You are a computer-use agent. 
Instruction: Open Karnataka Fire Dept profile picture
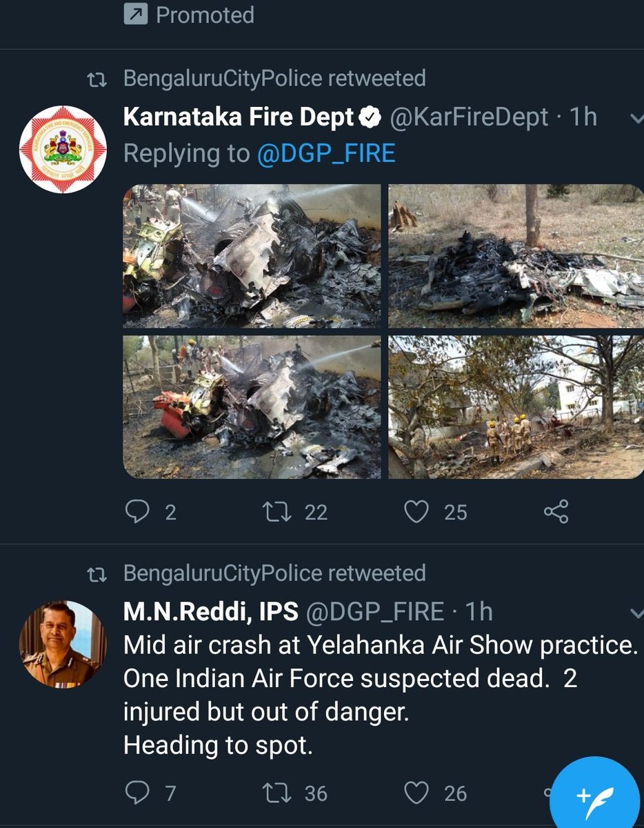62,149
